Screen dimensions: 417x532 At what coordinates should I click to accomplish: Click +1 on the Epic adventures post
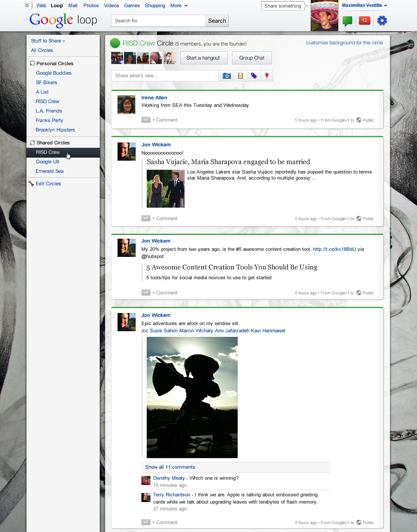[x=146, y=522]
